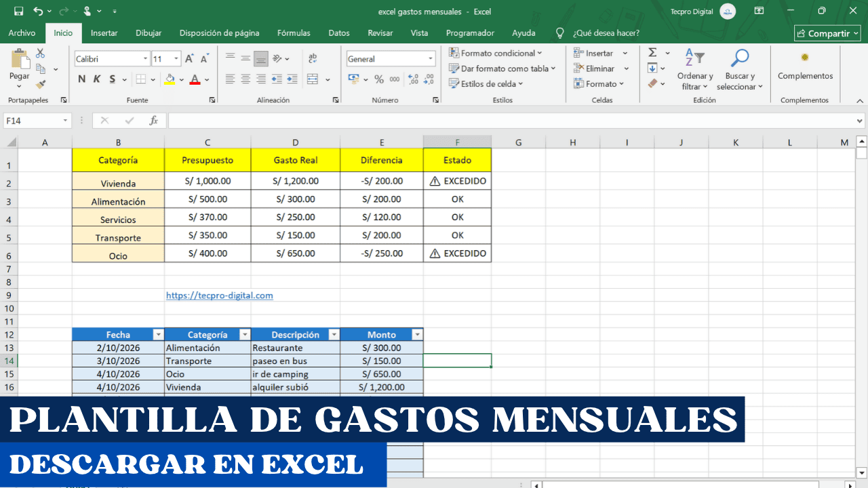Click the Ordenar y filtrar icon
Screen dimensions: 868x488
(x=694, y=59)
